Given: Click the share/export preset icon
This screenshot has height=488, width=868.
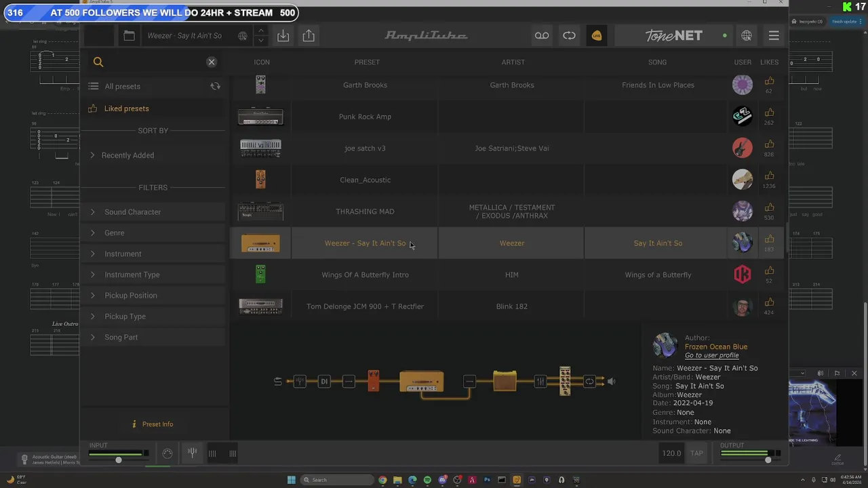Looking at the screenshot, I should pos(309,36).
